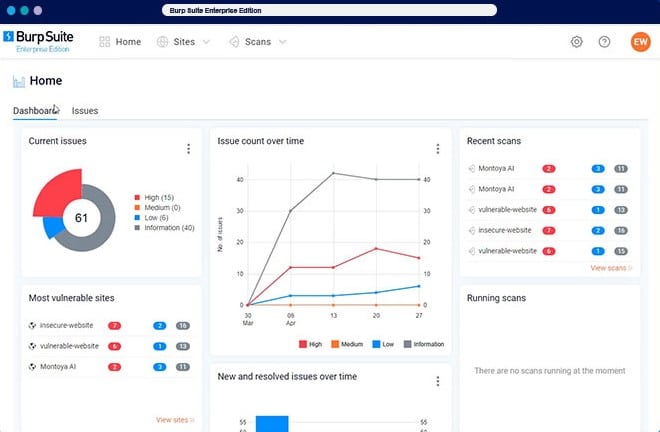Toggle Low (6) in donut legend
The width and height of the screenshot is (660, 432).
pos(151,218)
